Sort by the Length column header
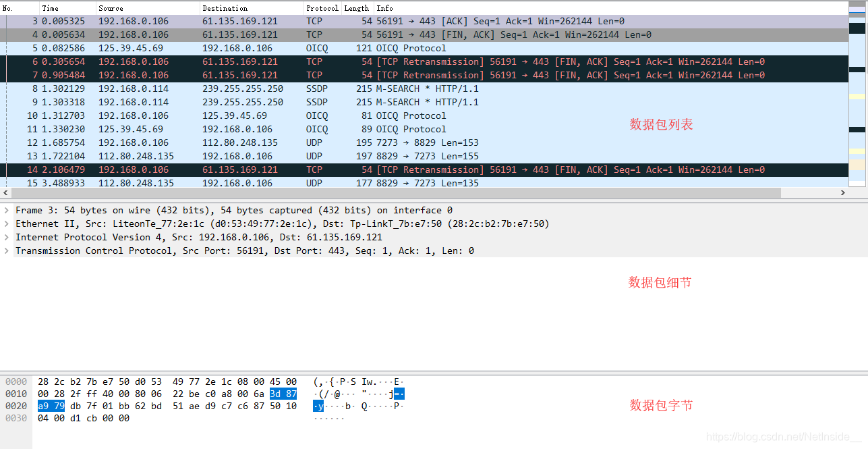 click(x=357, y=8)
